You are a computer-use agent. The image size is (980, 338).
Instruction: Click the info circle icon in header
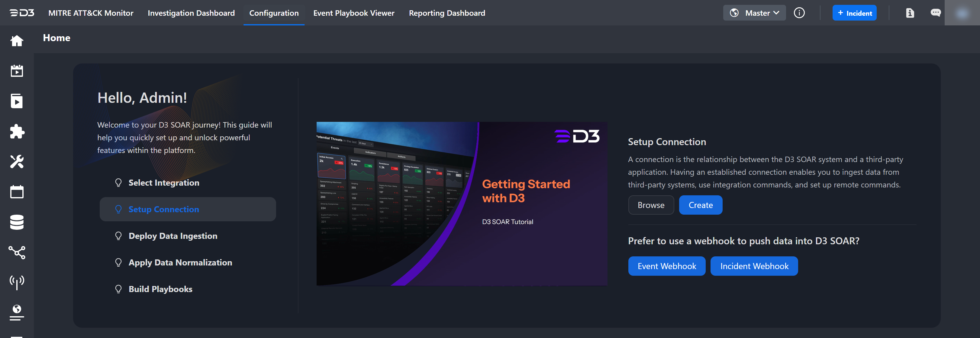[799, 13]
